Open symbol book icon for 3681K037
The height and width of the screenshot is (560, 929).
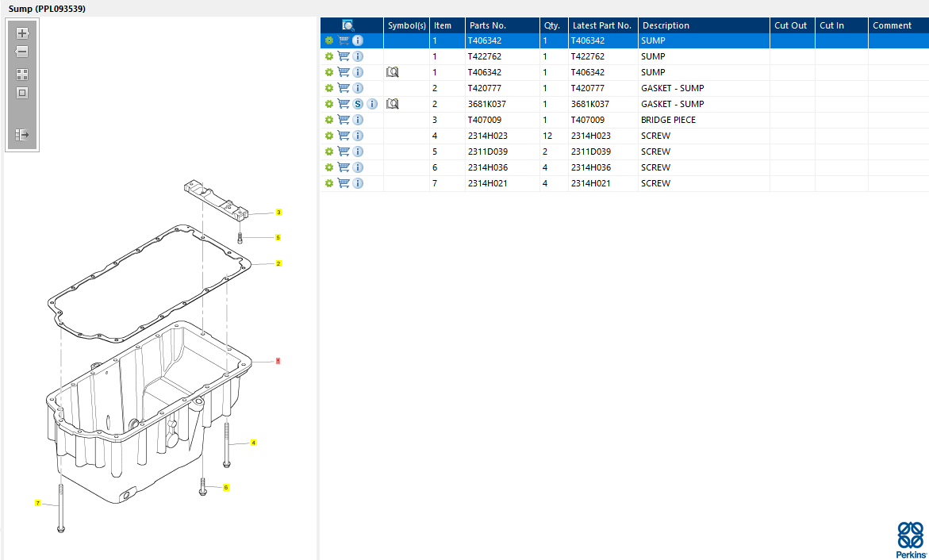pyautogui.click(x=392, y=104)
